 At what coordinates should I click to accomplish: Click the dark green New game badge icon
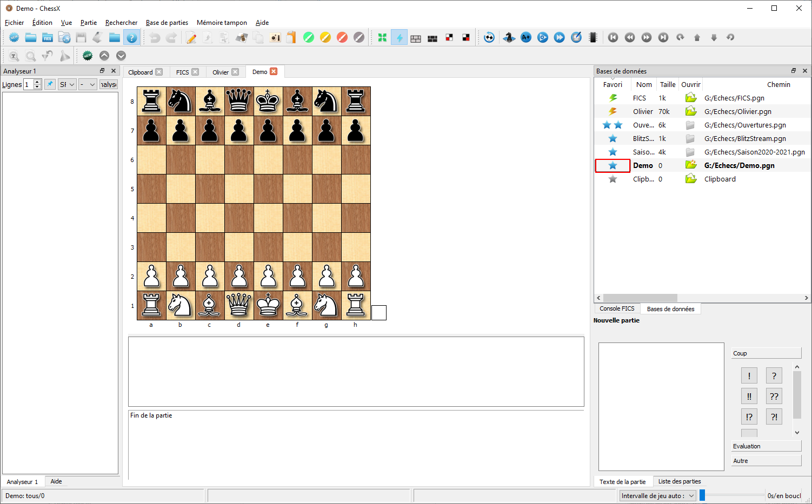pyautogui.click(x=88, y=56)
